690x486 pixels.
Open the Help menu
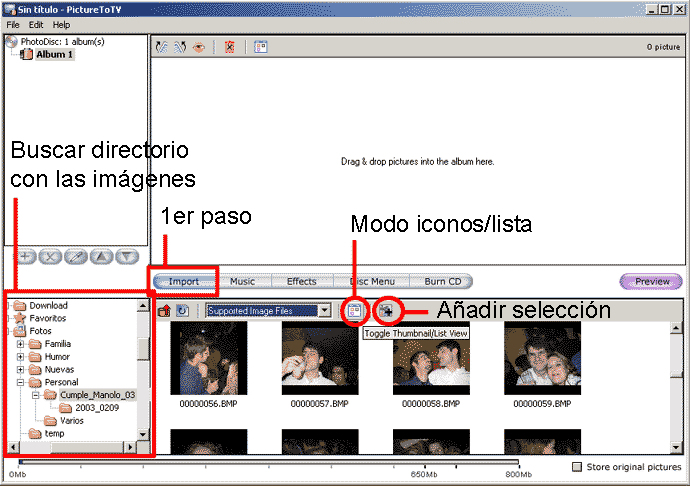coord(61,25)
